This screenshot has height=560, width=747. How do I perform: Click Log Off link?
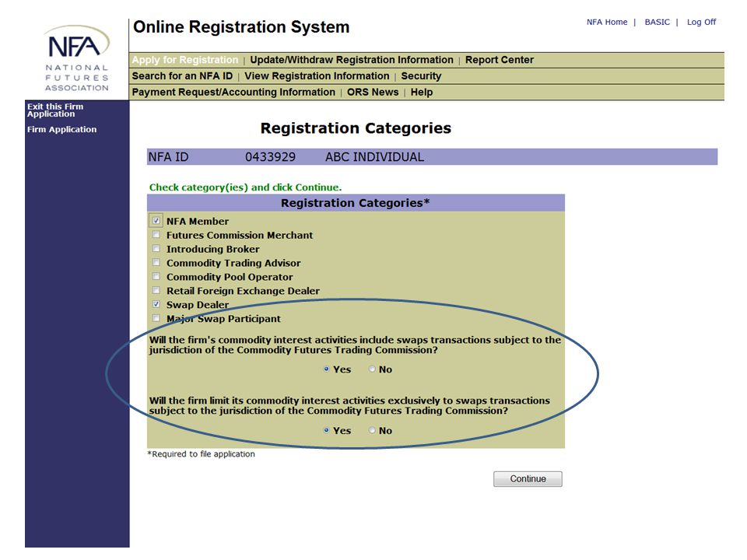(x=701, y=22)
